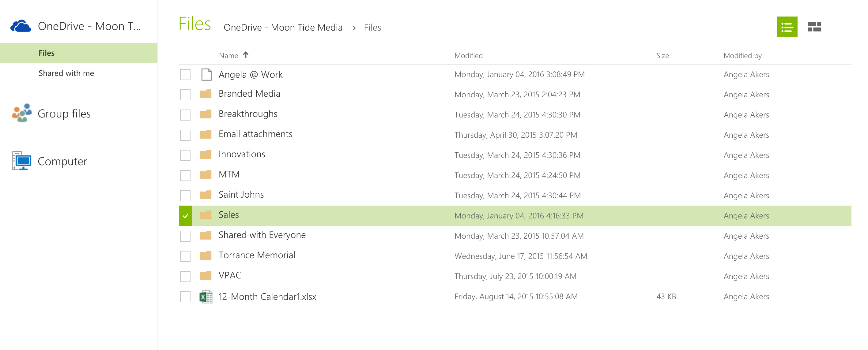Open the Email attachments folder
868x350 pixels.
255,134
